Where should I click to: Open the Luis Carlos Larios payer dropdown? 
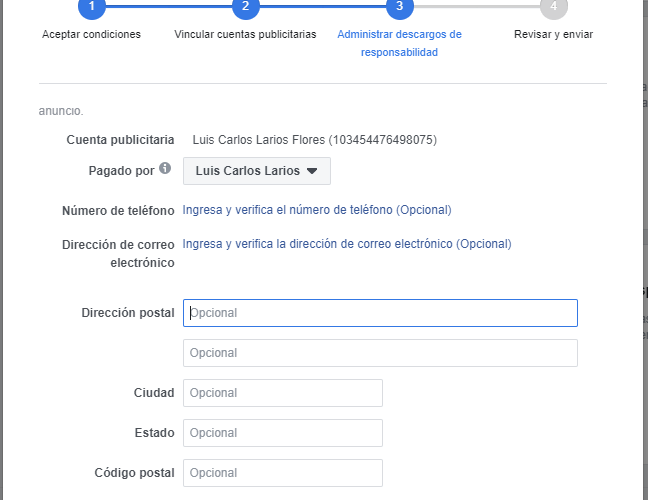pos(257,171)
